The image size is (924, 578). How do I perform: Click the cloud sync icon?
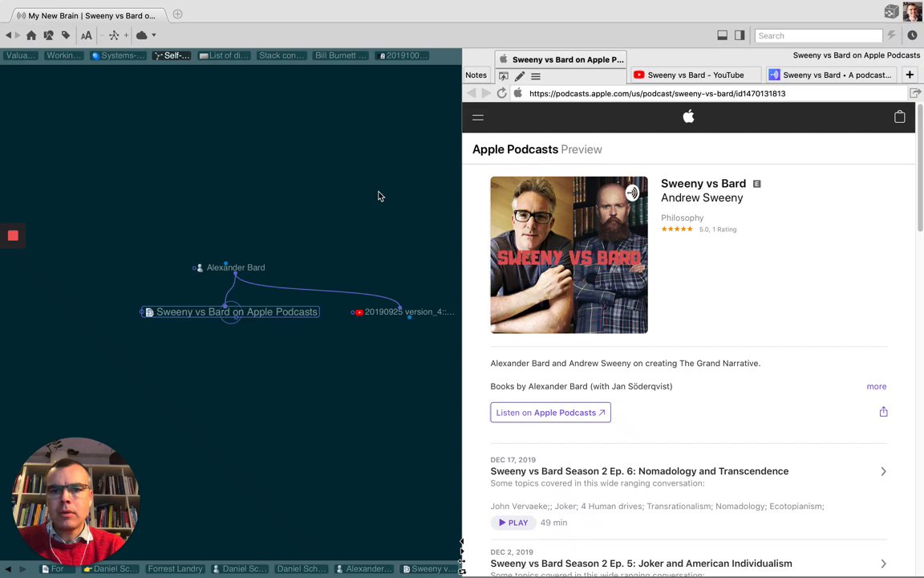141,35
